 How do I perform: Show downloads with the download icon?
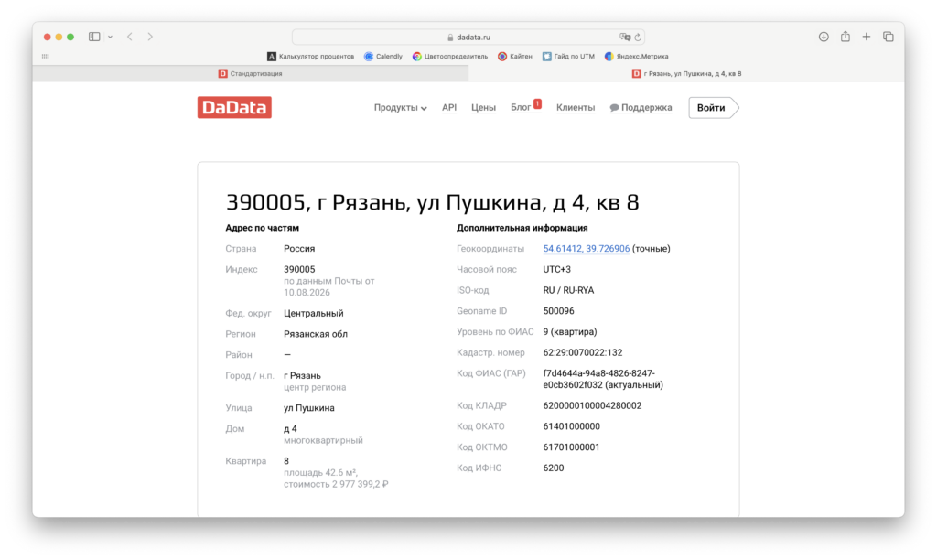(824, 37)
